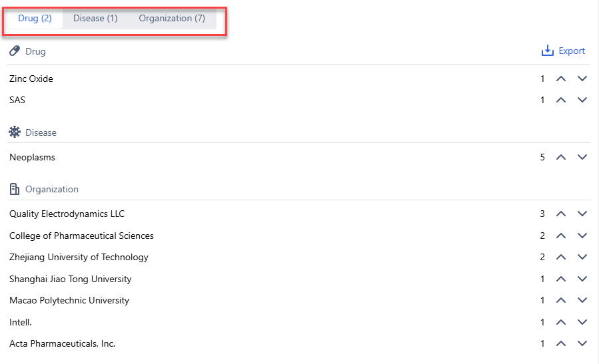599x364 pixels.
Task: Click up chevron for Shanghai Jiao Tong University
Action: pyautogui.click(x=561, y=279)
